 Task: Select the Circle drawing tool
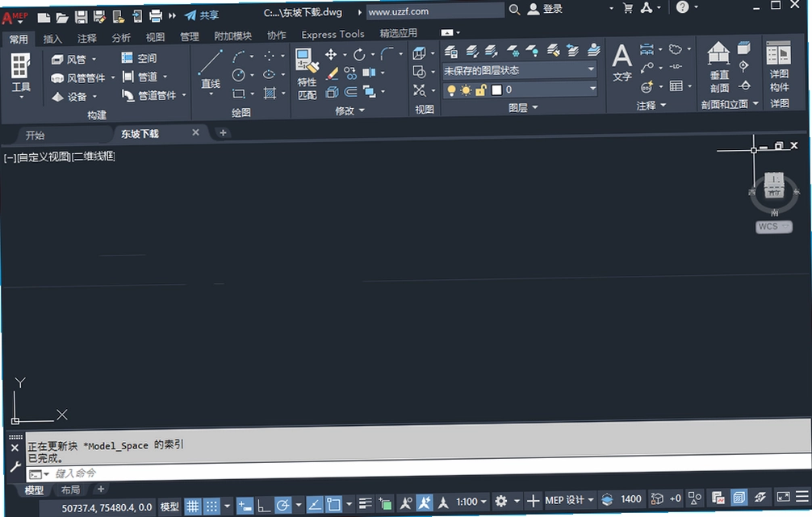tap(238, 75)
